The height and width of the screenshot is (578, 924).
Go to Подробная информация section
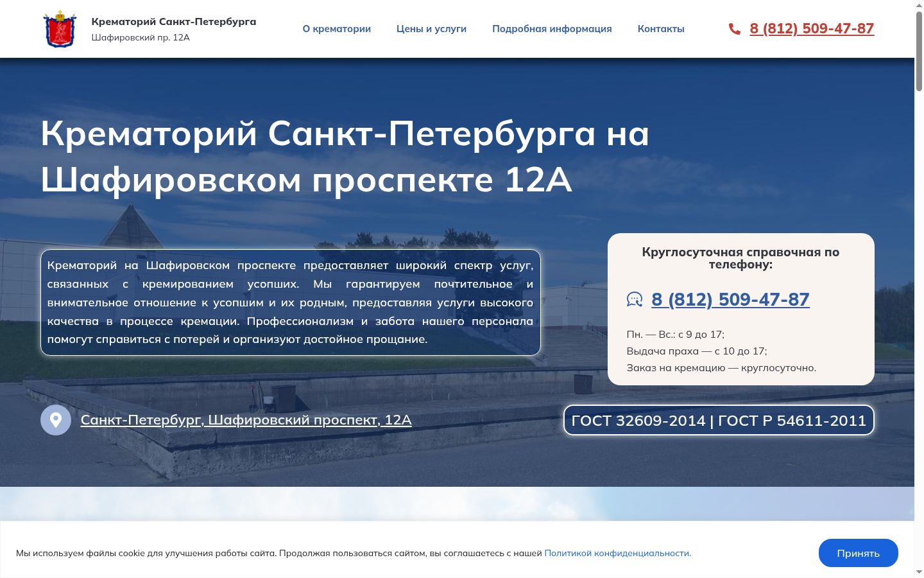(552, 29)
